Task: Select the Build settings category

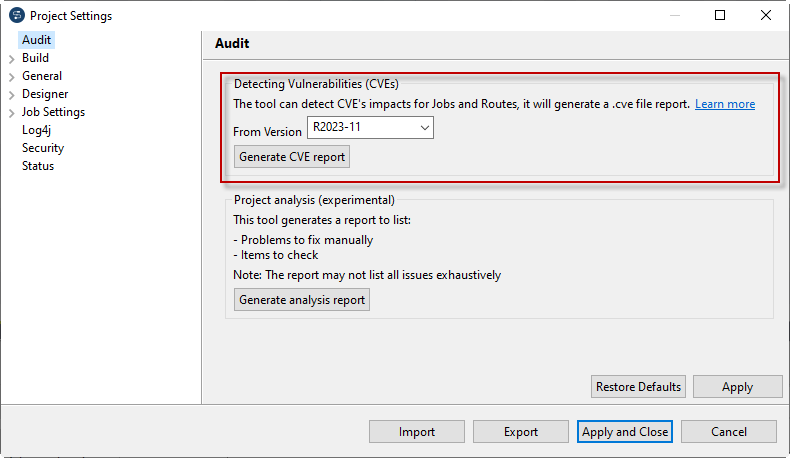Action: pos(35,58)
